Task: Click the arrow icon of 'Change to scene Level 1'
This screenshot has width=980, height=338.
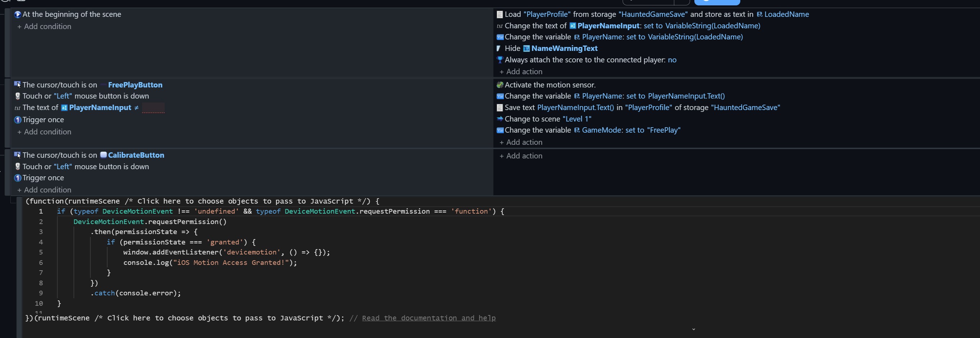Action: [500, 119]
